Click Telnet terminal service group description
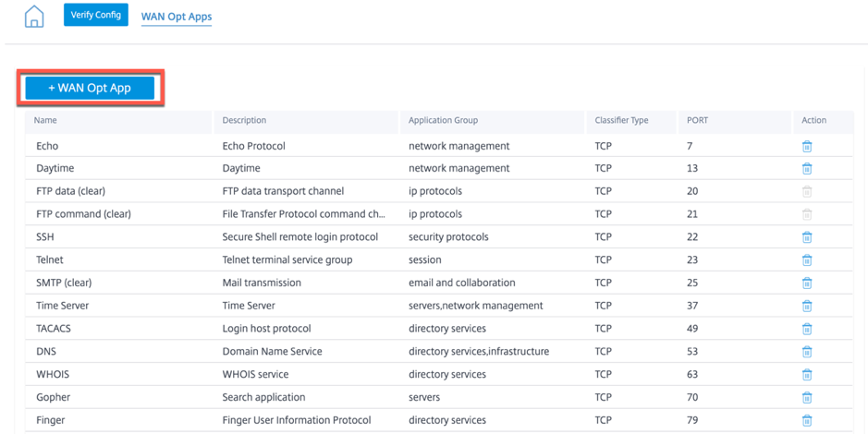Image resolution: width=868 pixels, height=434 pixels. point(287,259)
